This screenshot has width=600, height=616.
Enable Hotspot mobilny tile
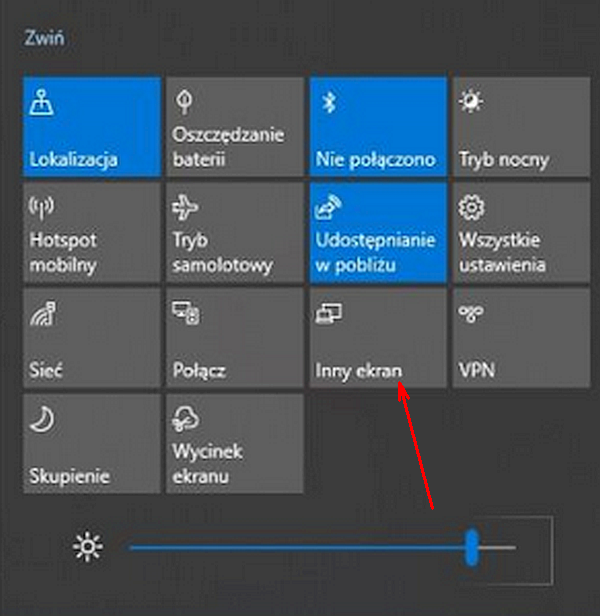(x=92, y=232)
